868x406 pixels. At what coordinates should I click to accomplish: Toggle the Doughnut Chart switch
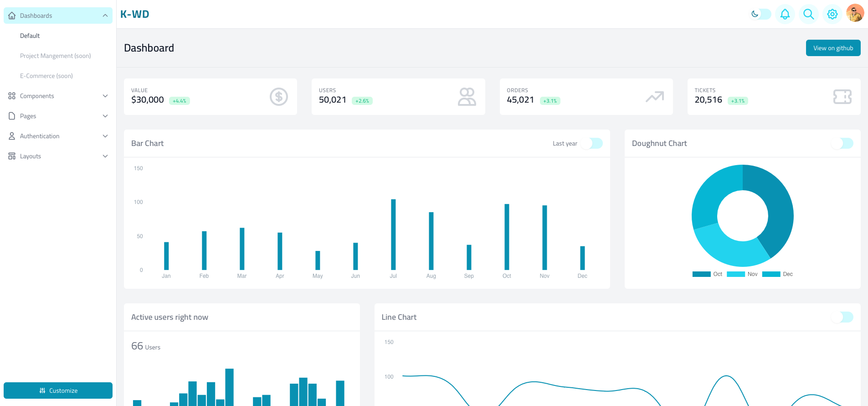coord(842,143)
